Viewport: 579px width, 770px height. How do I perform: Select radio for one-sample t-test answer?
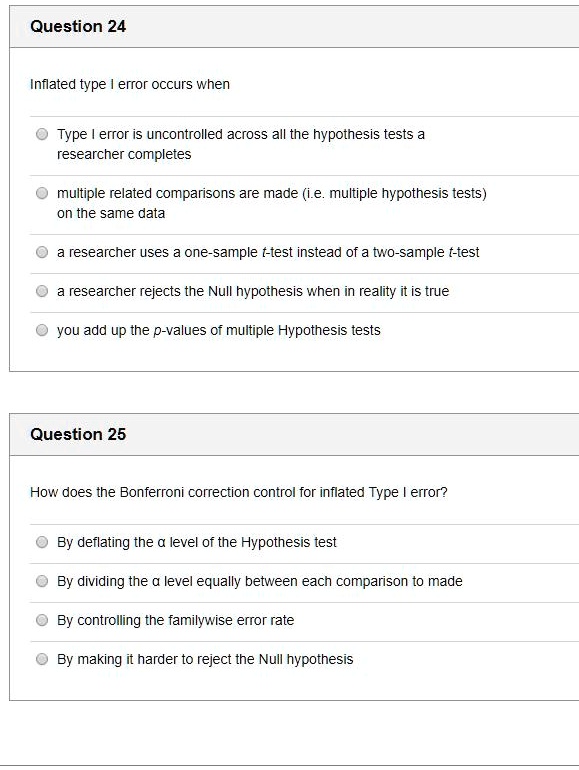[x=42, y=252]
